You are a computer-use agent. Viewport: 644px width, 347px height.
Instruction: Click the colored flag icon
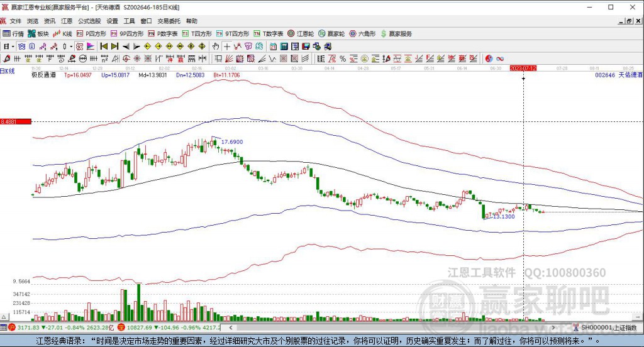coord(91,47)
